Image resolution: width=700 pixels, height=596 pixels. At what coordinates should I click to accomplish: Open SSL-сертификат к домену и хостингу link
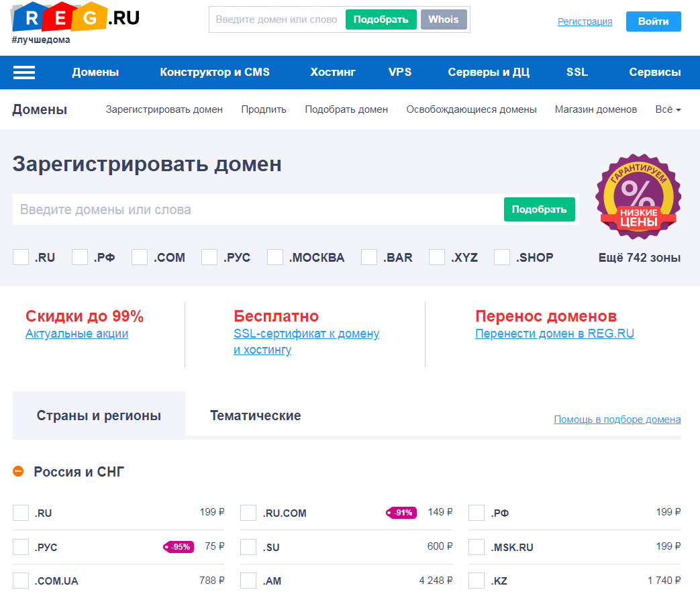306,342
